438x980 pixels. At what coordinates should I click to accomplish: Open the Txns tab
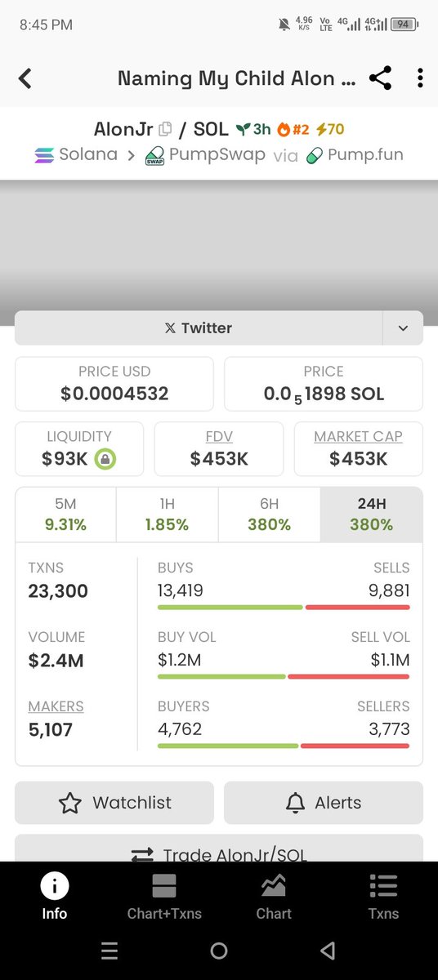click(x=383, y=897)
